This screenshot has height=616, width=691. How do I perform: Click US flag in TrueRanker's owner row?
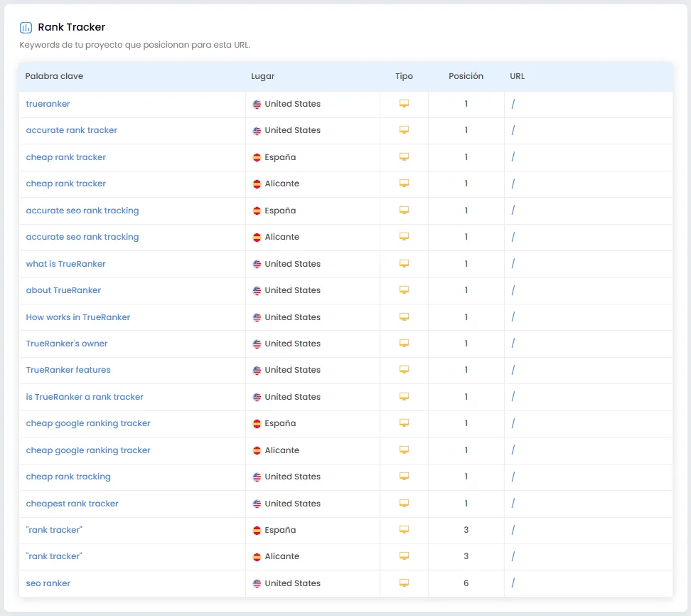[257, 344]
